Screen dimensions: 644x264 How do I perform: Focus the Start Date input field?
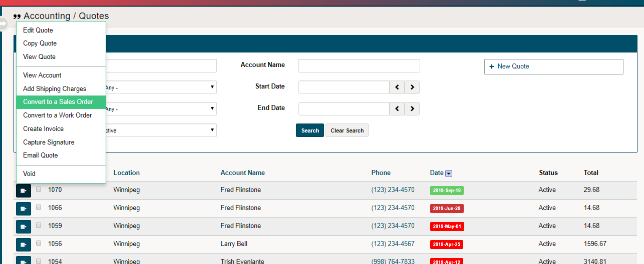tap(344, 87)
